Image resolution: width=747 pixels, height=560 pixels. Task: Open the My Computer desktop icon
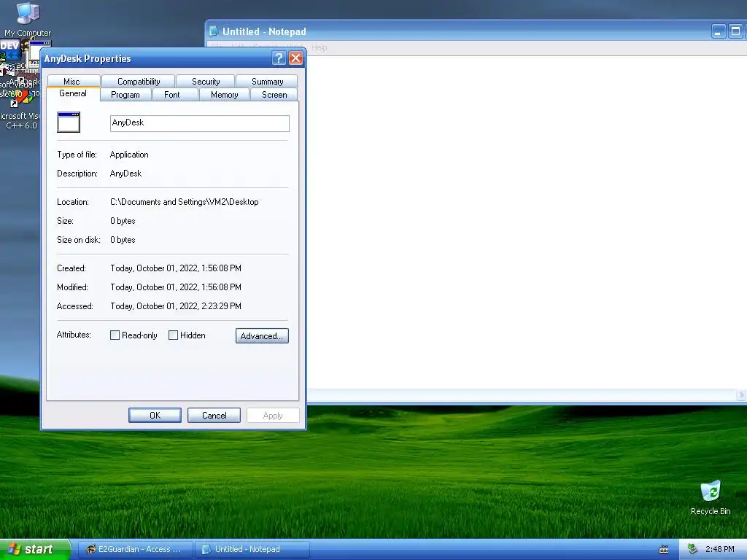(28, 19)
